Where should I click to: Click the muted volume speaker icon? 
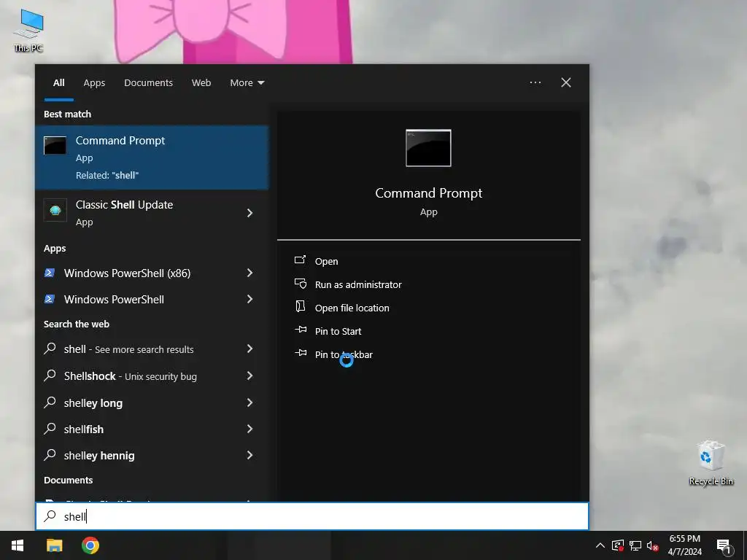pos(653,545)
